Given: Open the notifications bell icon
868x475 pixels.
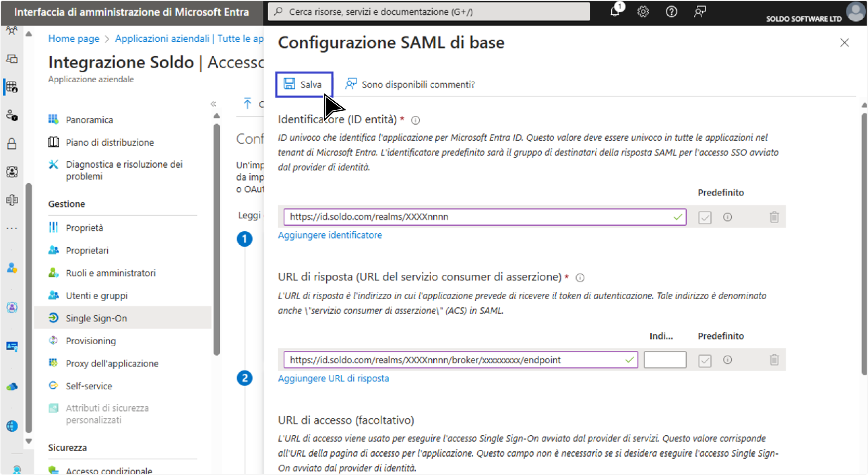Looking at the screenshot, I should tap(615, 12).
